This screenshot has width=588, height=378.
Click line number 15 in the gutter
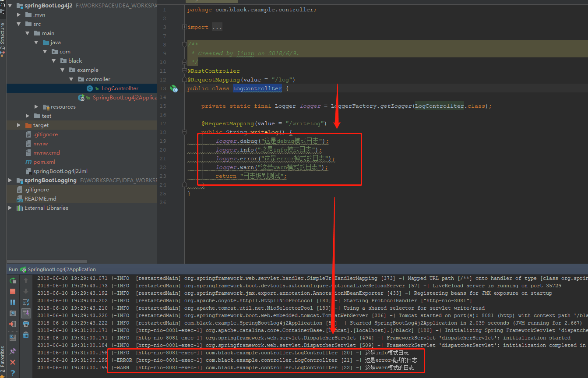[x=163, y=106]
